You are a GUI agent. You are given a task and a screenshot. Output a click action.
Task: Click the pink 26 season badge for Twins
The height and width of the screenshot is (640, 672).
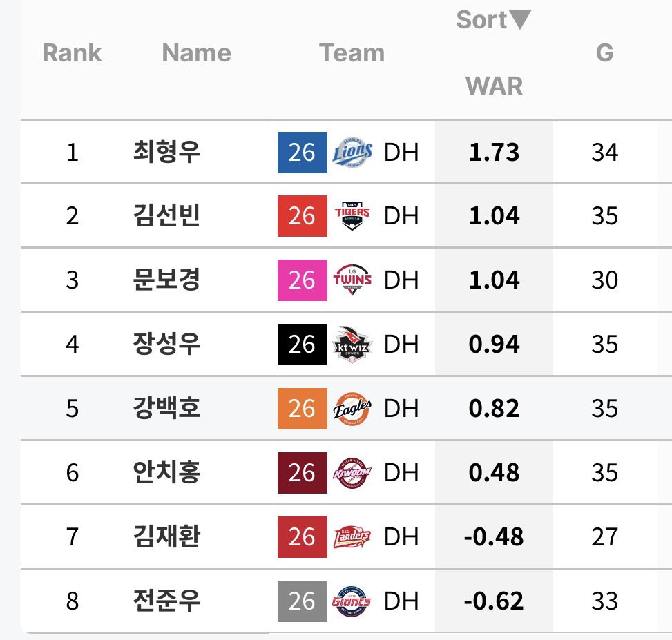coord(302,280)
